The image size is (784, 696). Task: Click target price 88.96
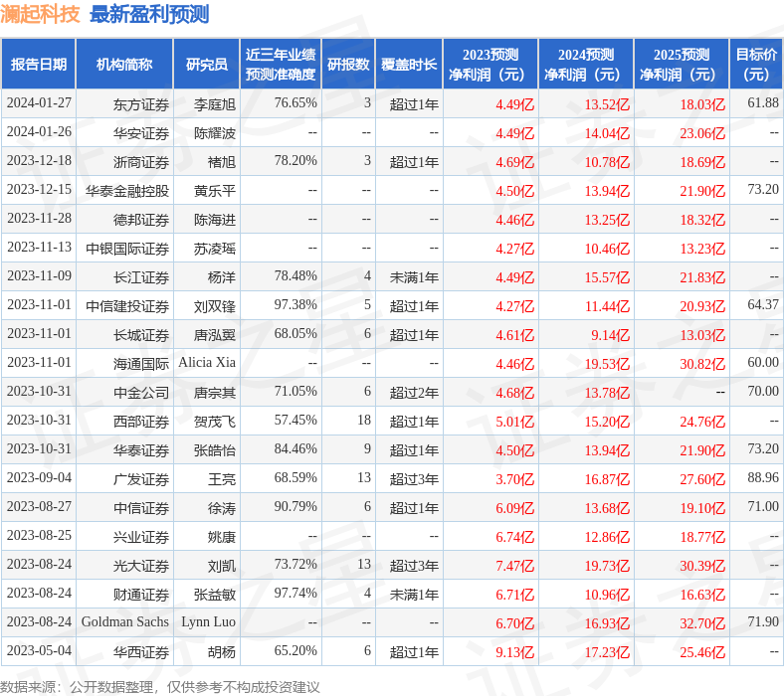coord(763,478)
